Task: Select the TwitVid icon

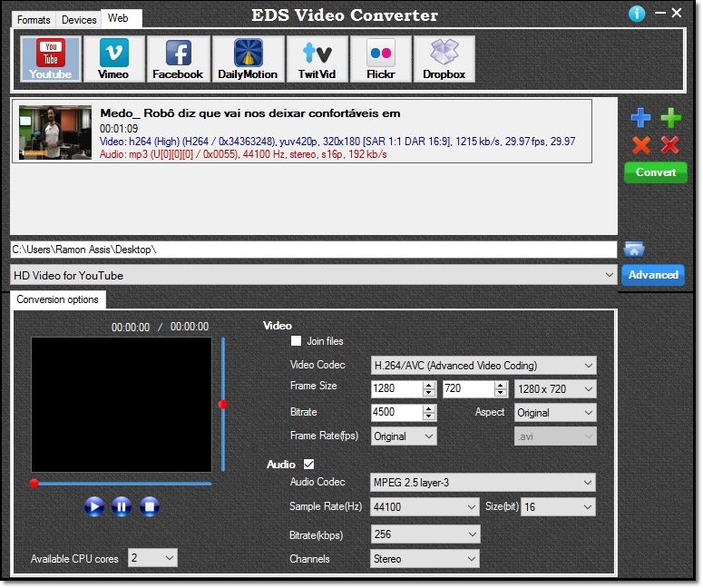Action: click(317, 59)
